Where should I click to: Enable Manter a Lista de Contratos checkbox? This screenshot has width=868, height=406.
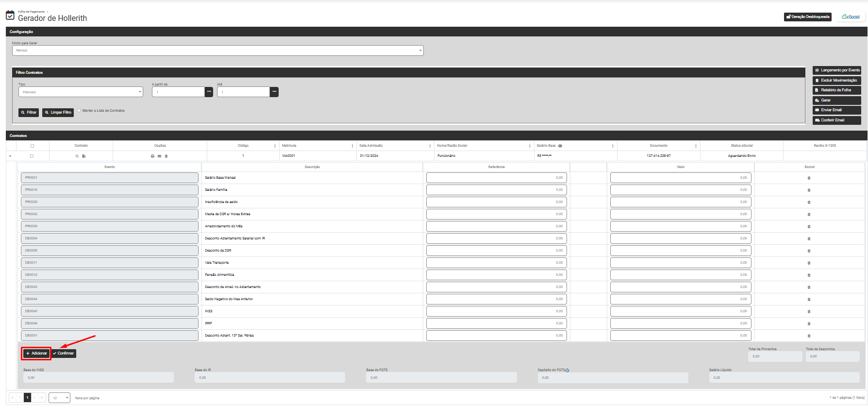(x=79, y=111)
